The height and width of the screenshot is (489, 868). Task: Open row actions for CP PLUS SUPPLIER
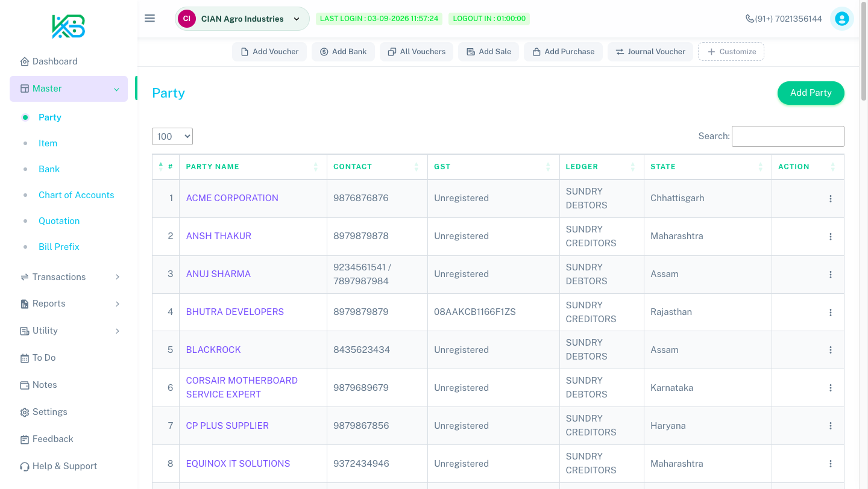[831, 426]
